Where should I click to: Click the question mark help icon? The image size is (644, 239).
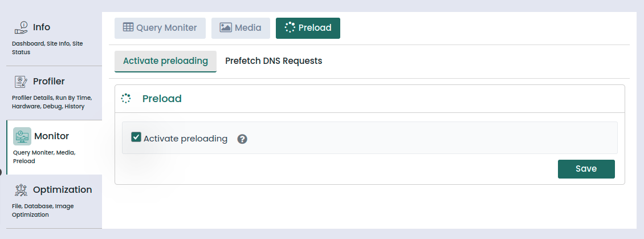pyautogui.click(x=242, y=139)
